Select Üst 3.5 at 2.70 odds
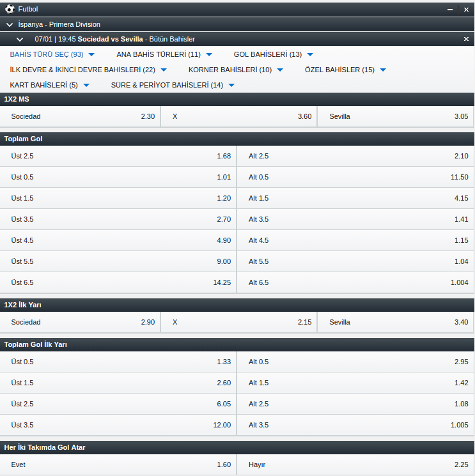Viewport: 475px width, 476px height. point(118,219)
